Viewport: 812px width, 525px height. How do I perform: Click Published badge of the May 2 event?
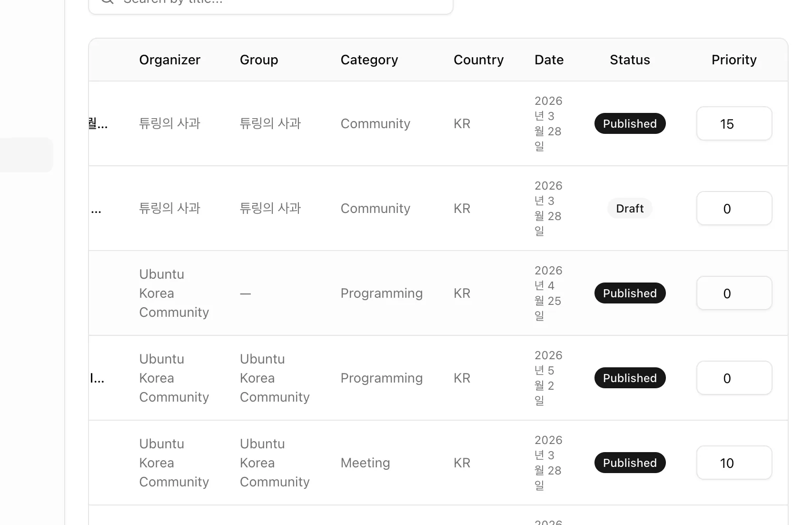point(629,378)
